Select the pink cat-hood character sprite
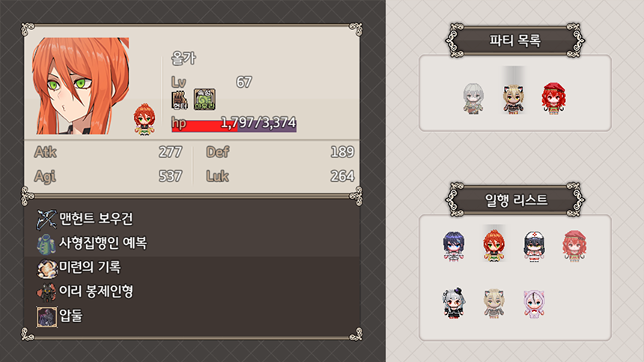This screenshot has width=644, height=362. click(x=534, y=304)
